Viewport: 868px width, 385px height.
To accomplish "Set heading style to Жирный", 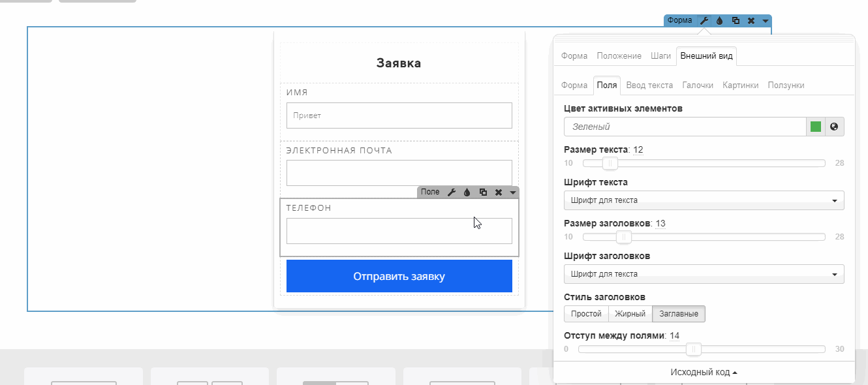I will tap(630, 314).
